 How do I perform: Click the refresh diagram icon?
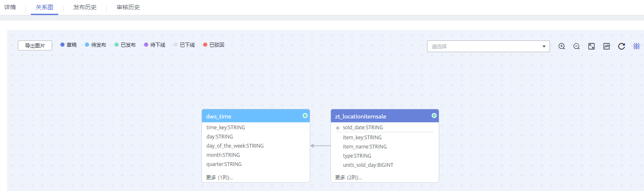coord(622,46)
